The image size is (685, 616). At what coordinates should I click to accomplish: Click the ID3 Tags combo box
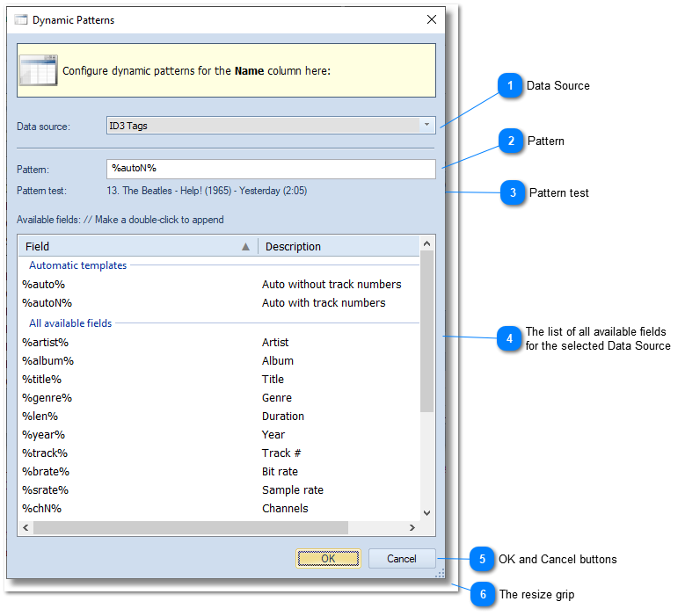[271, 126]
